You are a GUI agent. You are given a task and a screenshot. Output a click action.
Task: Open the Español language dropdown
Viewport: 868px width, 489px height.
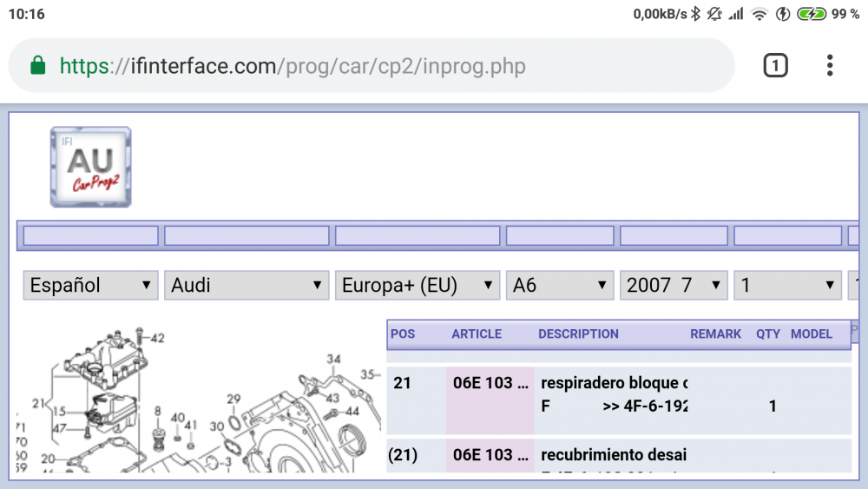pos(91,285)
